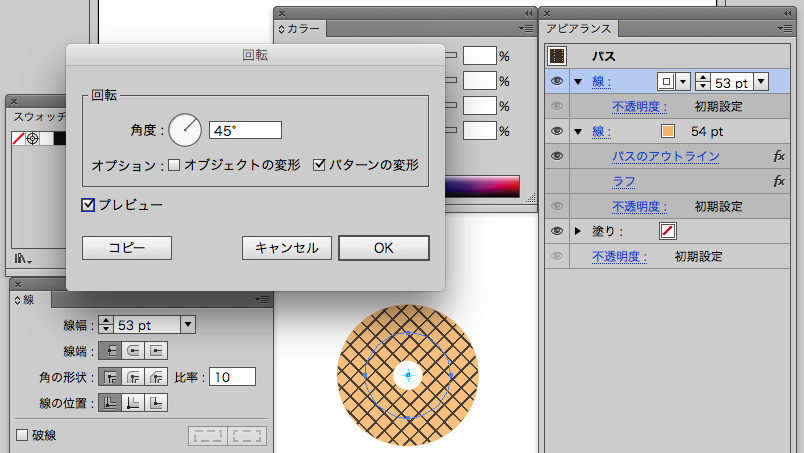Open the Appearance panel options menu
The height and width of the screenshot is (453, 804).
click(x=784, y=29)
